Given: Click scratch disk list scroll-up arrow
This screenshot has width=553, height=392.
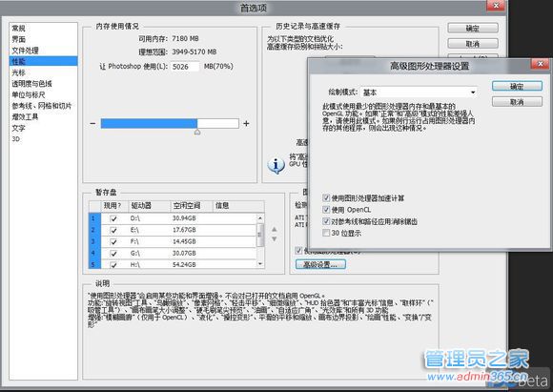Looking at the screenshot, I should click(x=260, y=218).
